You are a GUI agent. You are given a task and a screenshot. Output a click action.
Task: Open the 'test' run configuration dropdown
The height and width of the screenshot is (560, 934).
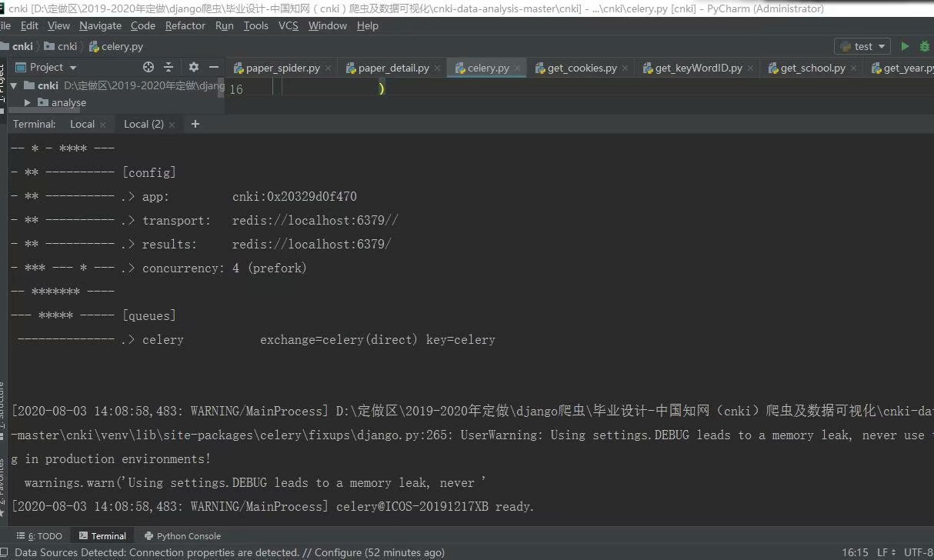(x=862, y=46)
